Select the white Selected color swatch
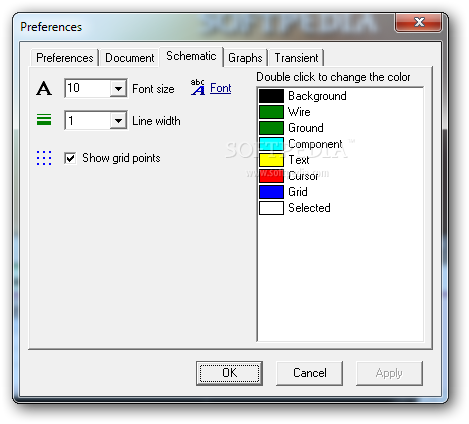Viewport: 469px width, 424px height. [x=271, y=208]
